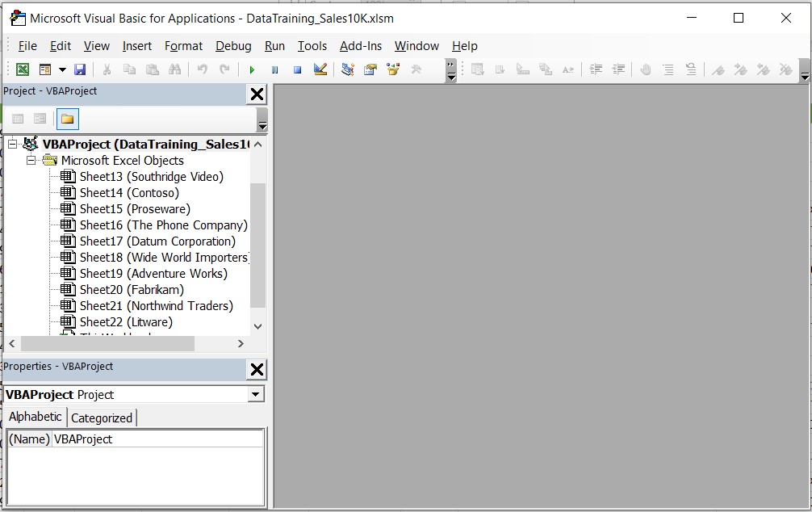Click the Parameter Info icon
The image size is (812, 512).
click(546, 69)
